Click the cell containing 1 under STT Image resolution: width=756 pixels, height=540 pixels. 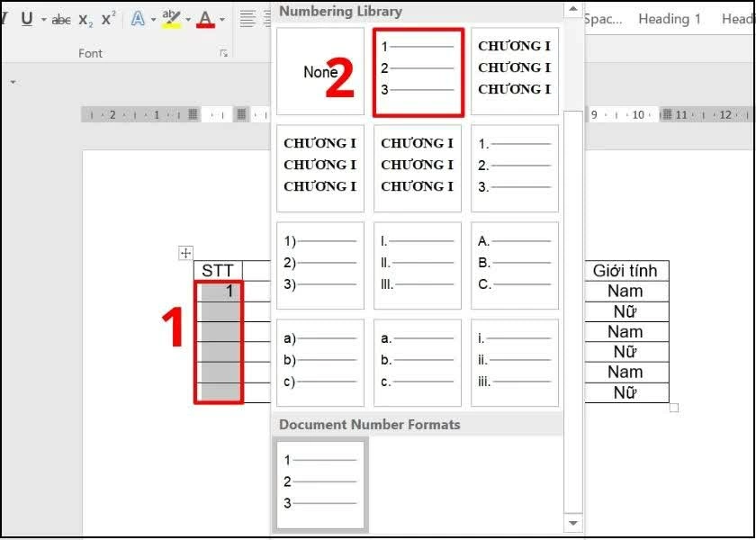point(219,292)
